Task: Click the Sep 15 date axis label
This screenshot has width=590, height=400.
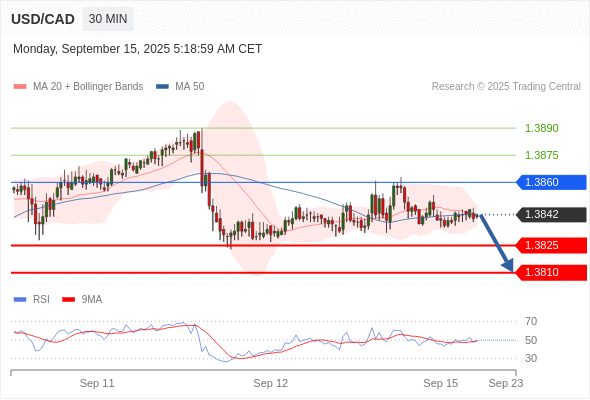Action: (441, 383)
